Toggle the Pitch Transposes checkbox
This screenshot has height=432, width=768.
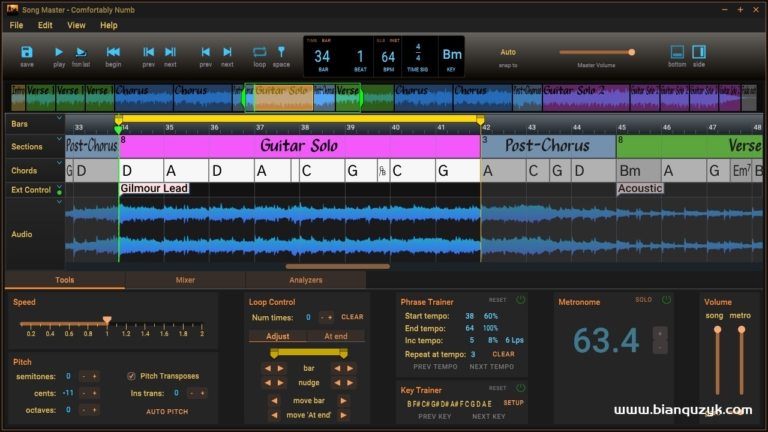pos(131,376)
